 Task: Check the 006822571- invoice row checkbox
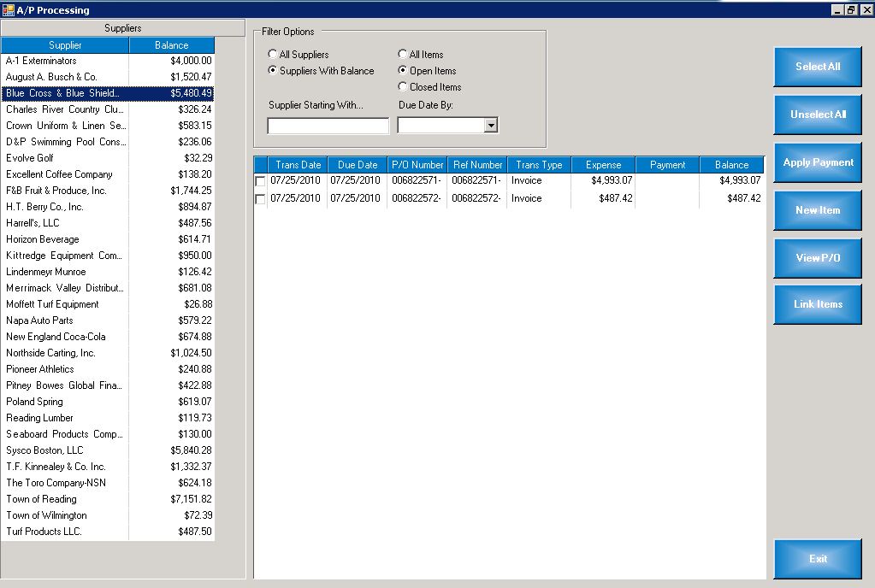pos(260,181)
